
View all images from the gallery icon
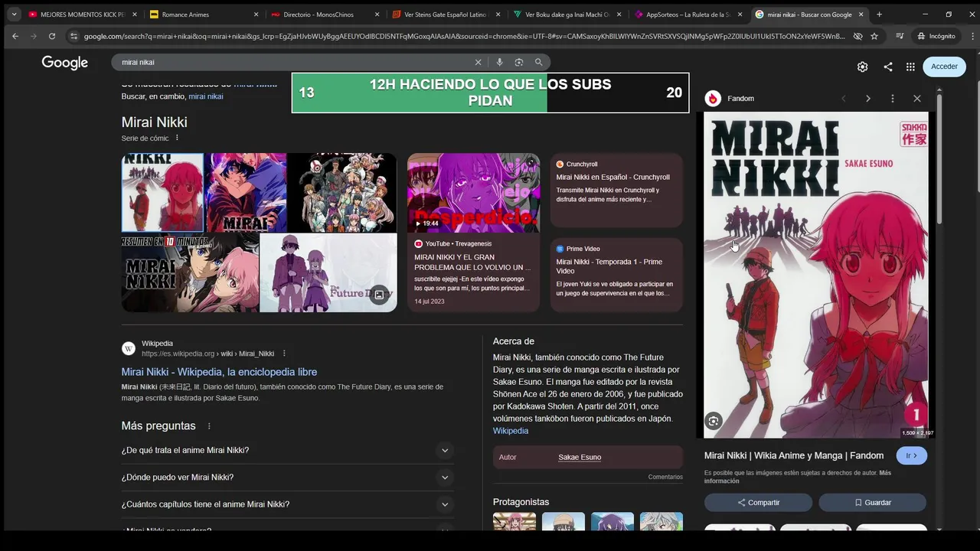coord(379,295)
